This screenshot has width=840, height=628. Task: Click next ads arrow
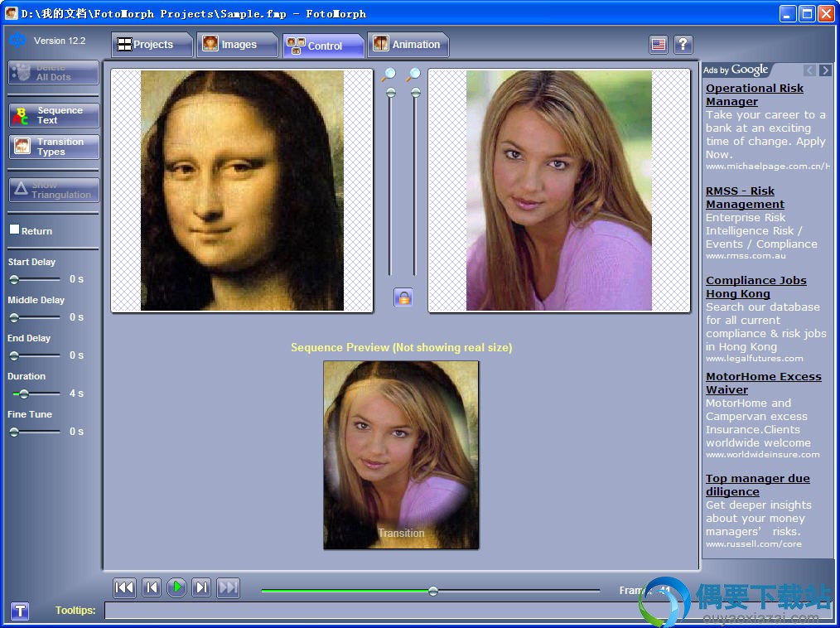click(x=826, y=70)
